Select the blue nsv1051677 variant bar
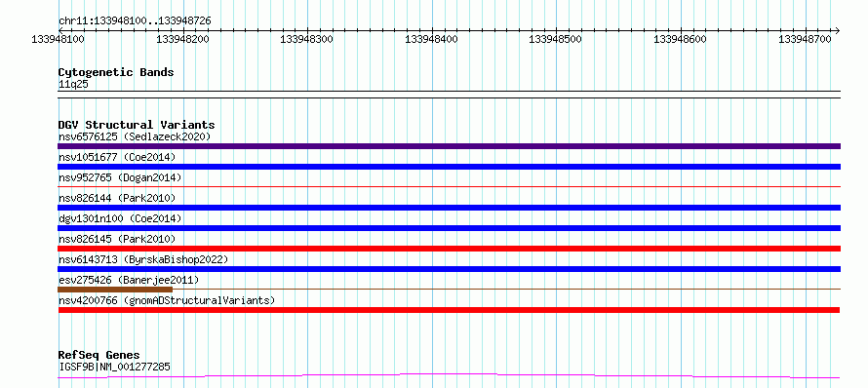The width and height of the screenshot is (868, 388). click(449, 167)
